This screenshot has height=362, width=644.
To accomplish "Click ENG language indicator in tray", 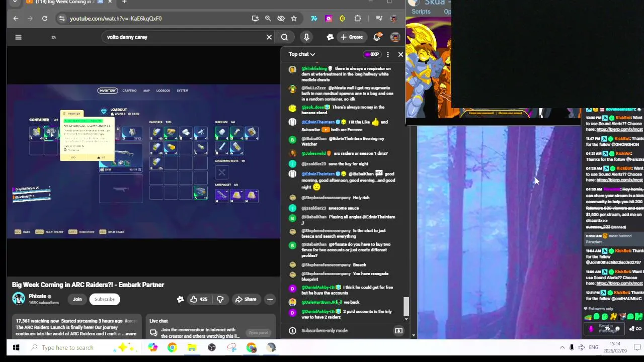I will (x=593, y=347).
